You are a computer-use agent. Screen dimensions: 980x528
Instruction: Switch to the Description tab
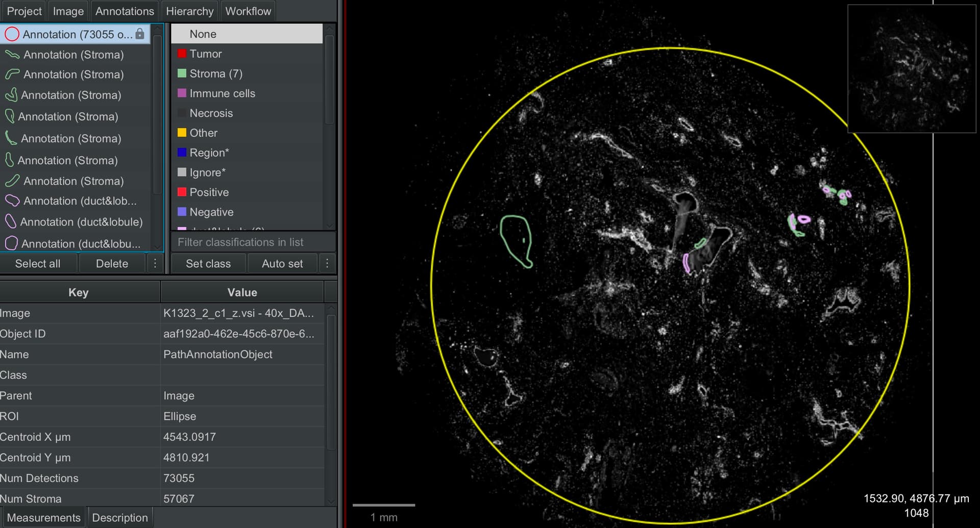click(x=120, y=517)
